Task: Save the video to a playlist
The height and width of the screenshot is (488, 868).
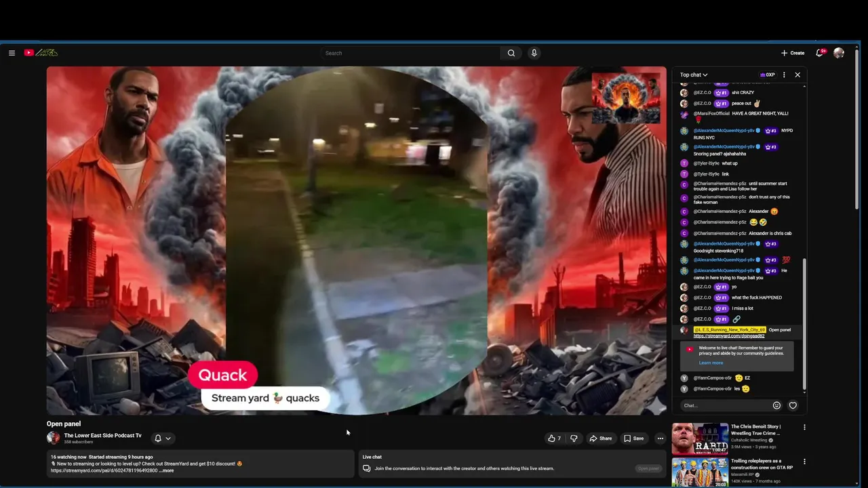Action: pyautogui.click(x=634, y=439)
